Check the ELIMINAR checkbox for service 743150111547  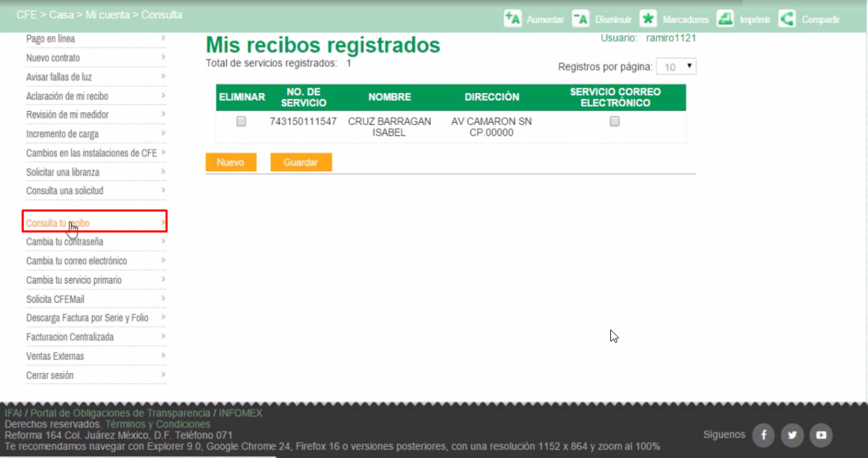tap(241, 121)
